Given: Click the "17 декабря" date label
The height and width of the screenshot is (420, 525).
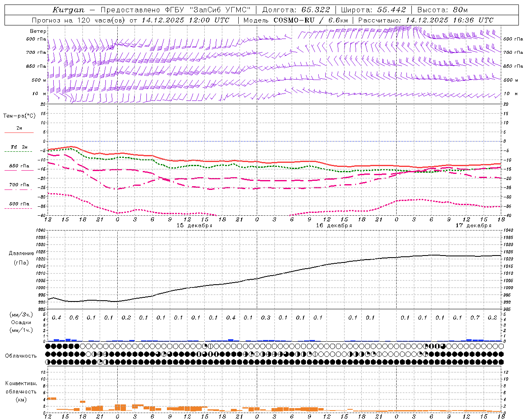Looking at the screenshot, I should (x=473, y=226).
